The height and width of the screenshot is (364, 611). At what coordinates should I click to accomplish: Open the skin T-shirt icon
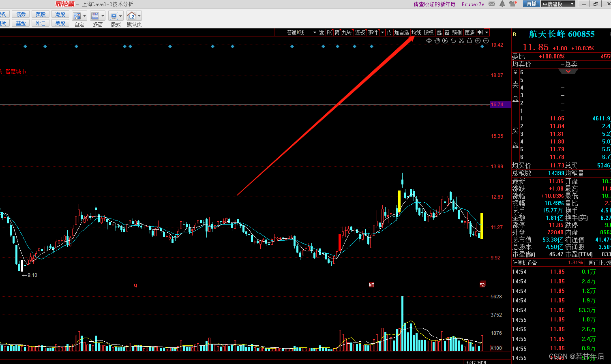tap(512, 4)
